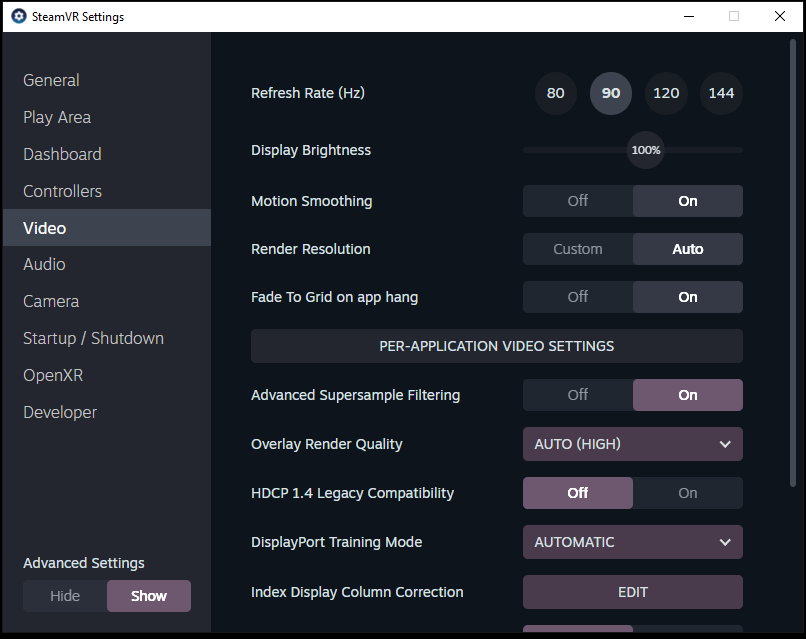Click the Refresh Rate (Hz) label
The height and width of the screenshot is (639, 806).
[x=308, y=93]
